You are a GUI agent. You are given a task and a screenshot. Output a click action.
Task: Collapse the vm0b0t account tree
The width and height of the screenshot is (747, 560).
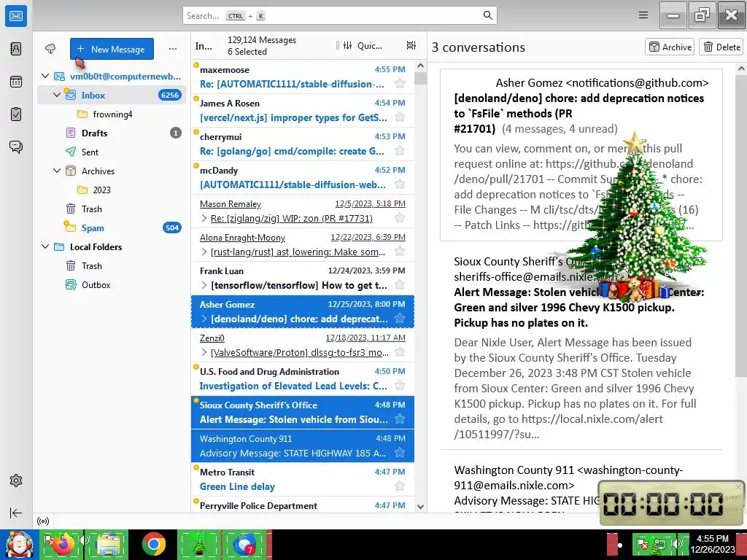45,76
